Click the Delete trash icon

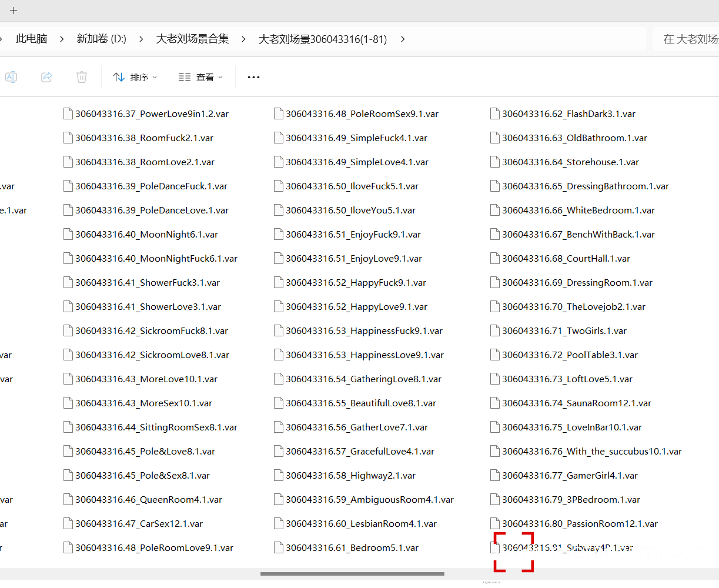[x=82, y=77]
